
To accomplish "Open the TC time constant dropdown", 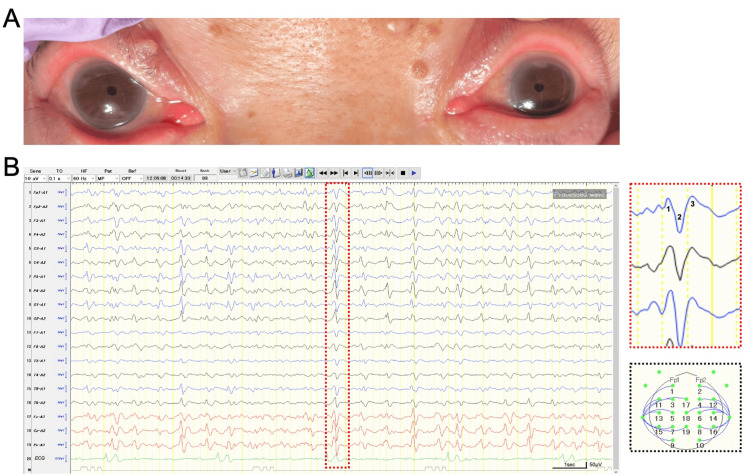I will [59, 178].
